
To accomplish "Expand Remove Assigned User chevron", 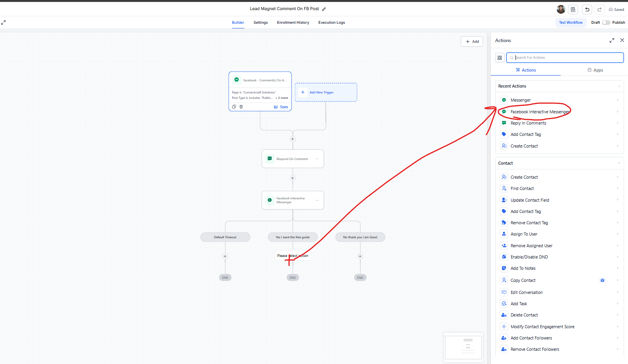I will tap(617, 246).
